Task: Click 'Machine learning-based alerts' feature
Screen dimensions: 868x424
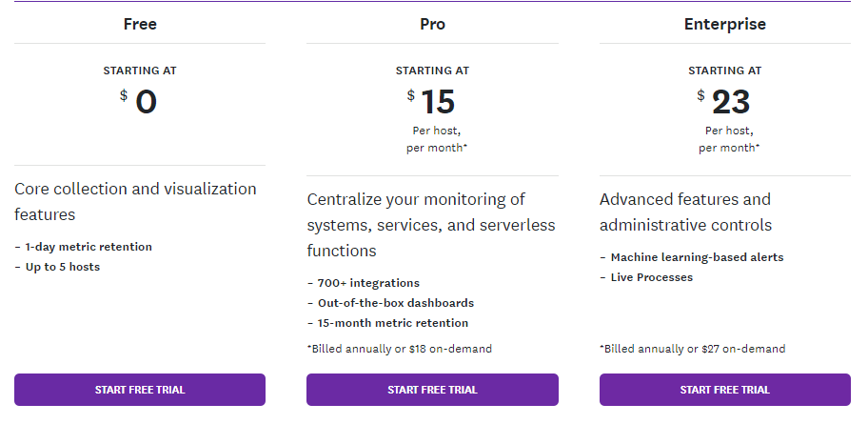Action: coord(697,257)
